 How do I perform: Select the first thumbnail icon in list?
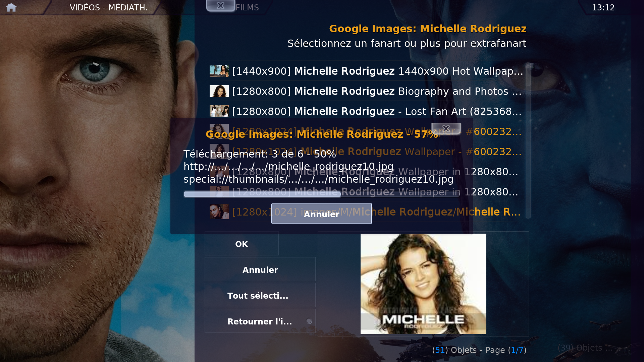(219, 71)
